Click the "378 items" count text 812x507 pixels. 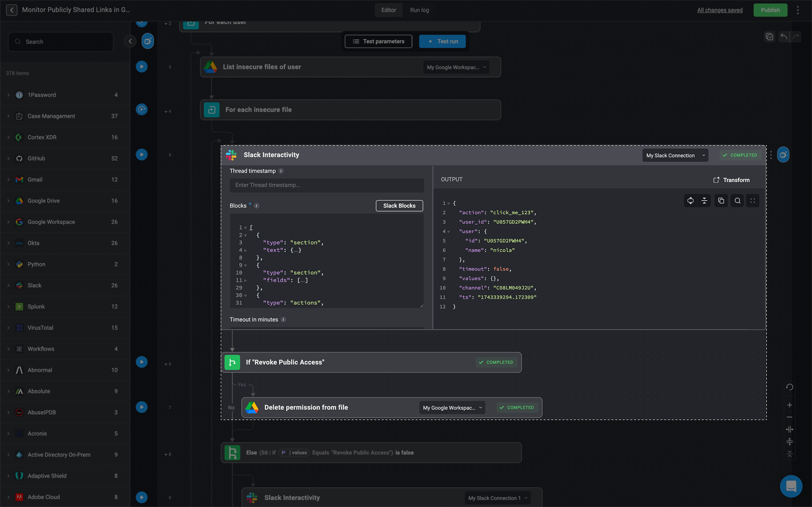pos(17,73)
